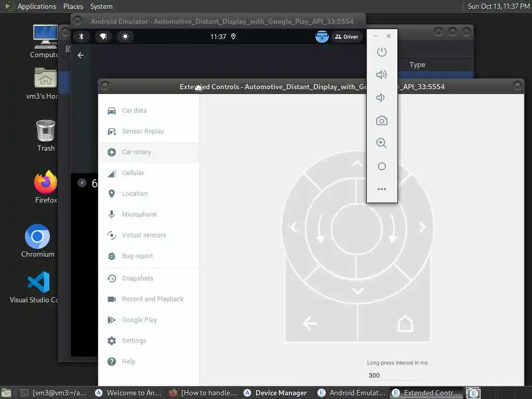Click rotary D-pad up arrow
This screenshot has height=399, width=532.
pyautogui.click(x=357, y=164)
